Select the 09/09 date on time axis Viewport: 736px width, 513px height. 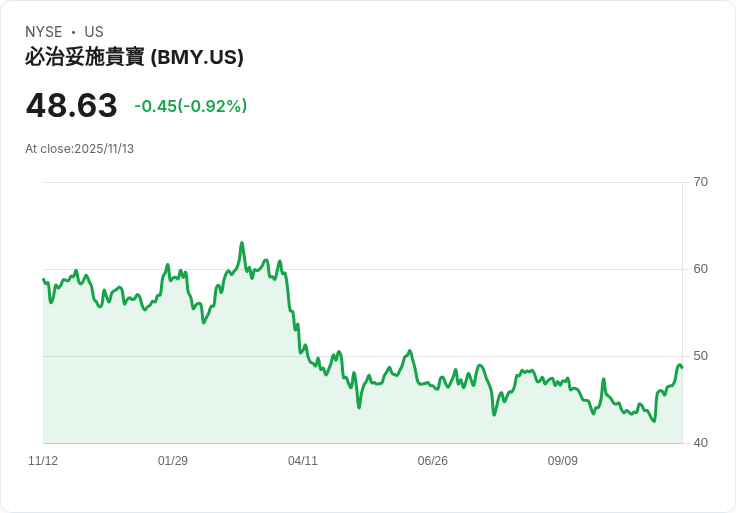[563, 461]
